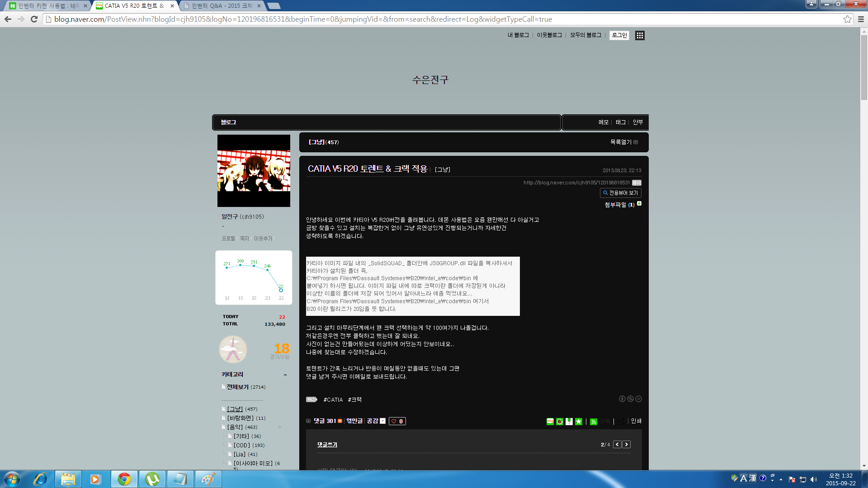Add post to bookmarks green star icon
This screenshot has width=868, height=488.
click(x=579, y=421)
